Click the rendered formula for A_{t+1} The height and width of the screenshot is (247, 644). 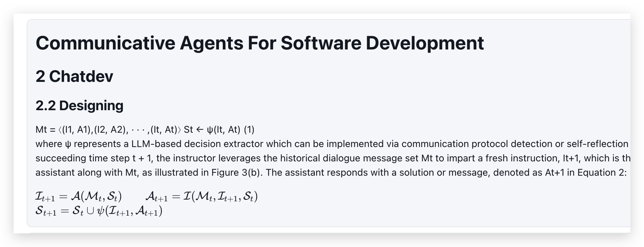[201, 197]
